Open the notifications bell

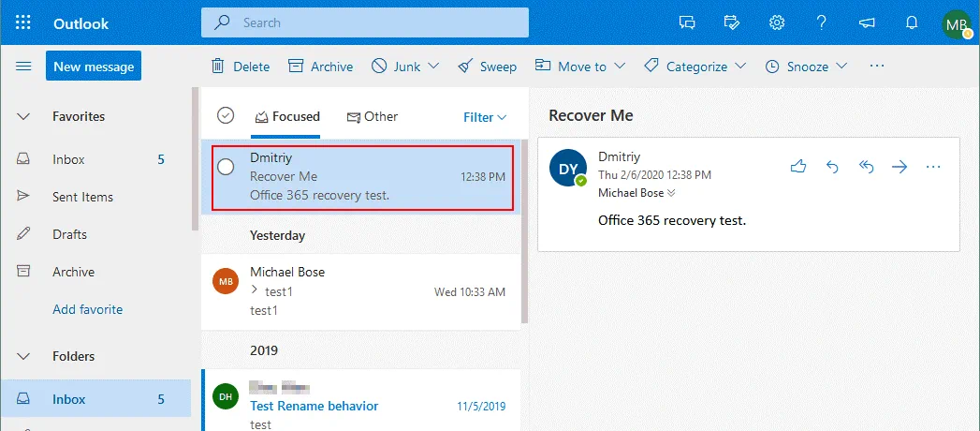pyautogui.click(x=912, y=23)
